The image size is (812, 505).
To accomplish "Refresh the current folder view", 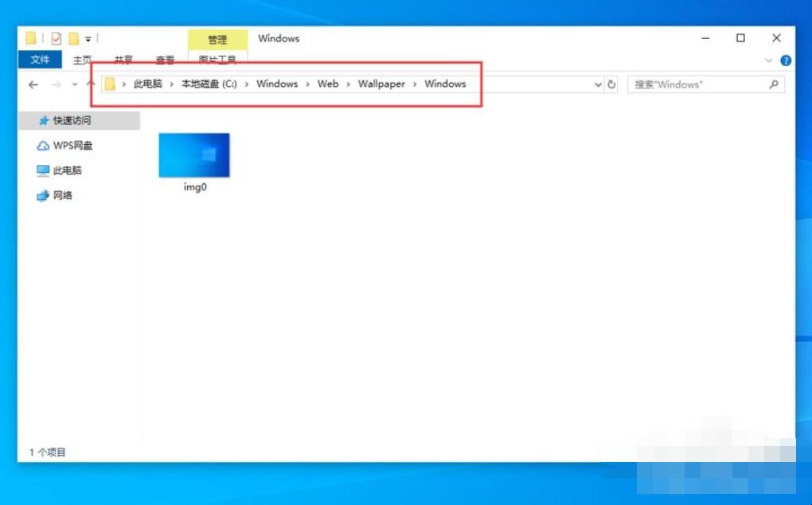I will (x=611, y=84).
